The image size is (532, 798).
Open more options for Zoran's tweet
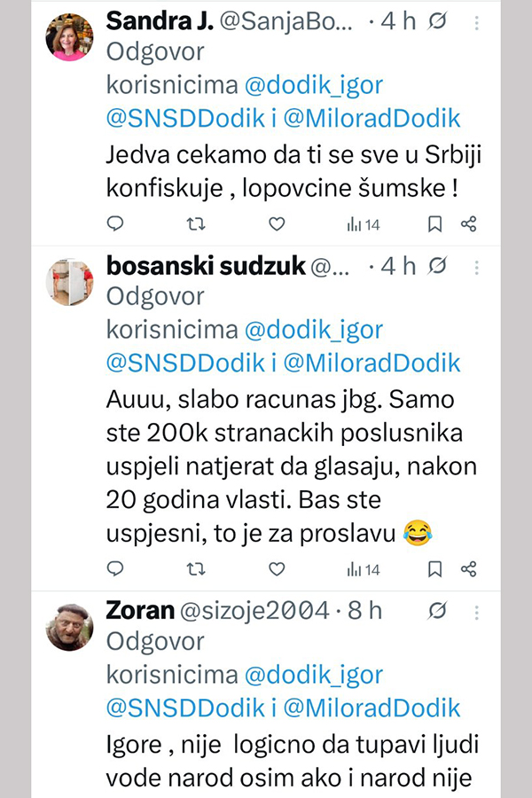tap(478, 611)
